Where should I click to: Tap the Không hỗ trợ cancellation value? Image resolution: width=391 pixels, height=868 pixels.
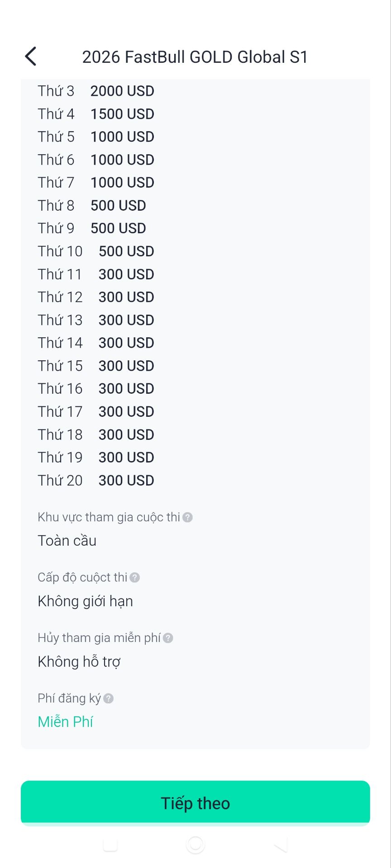(x=79, y=662)
